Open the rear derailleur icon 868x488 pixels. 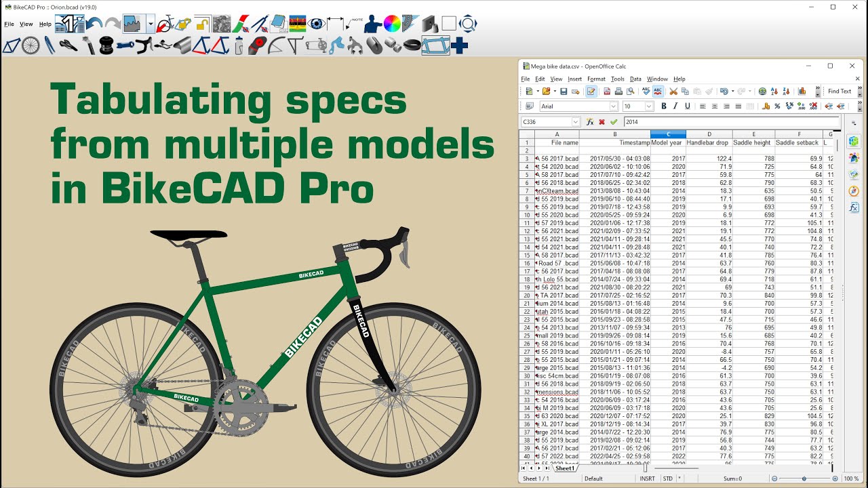[x=337, y=45]
